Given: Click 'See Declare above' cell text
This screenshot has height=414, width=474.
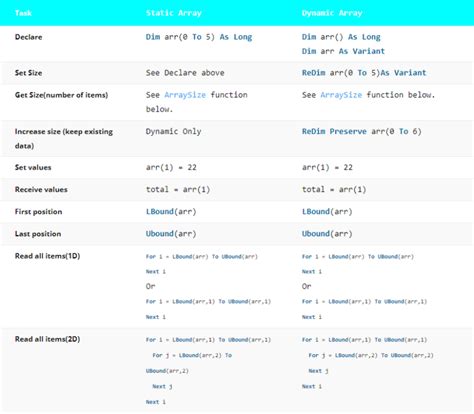Looking at the screenshot, I should coord(185,73).
